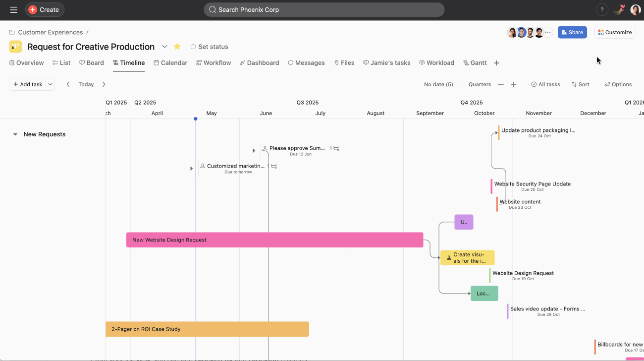Add a new view with the plus icon
644x361 pixels.
point(496,62)
